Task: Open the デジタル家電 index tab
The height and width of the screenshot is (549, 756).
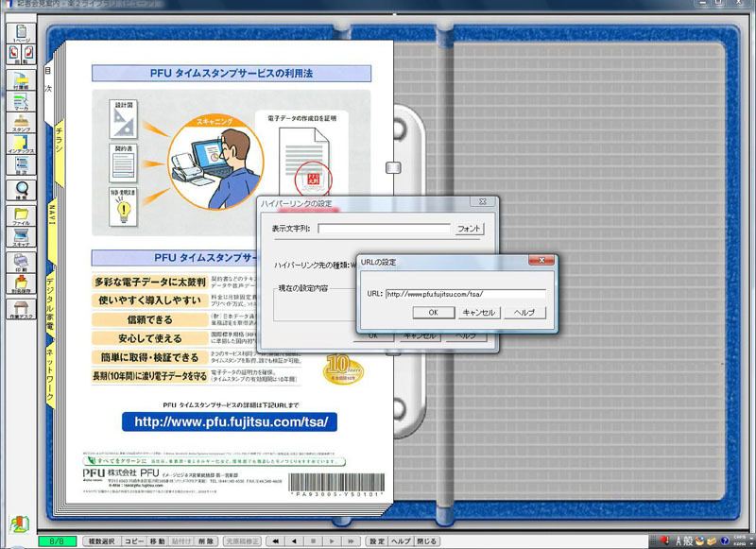Action: point(50,302)
